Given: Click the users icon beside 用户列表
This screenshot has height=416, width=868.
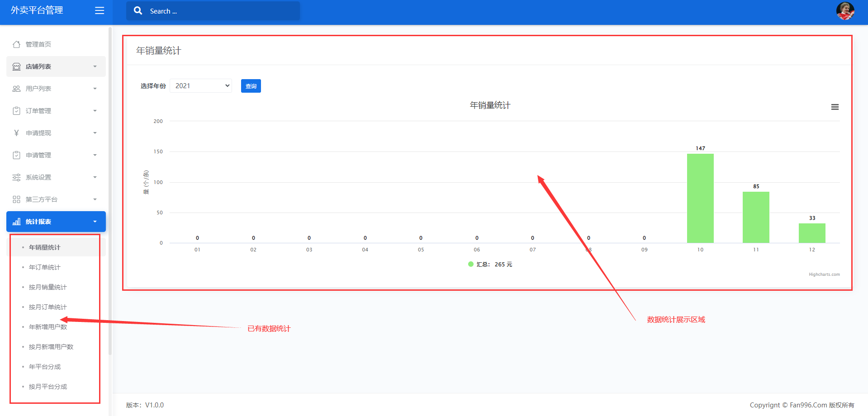Looking at the screenshot, I should (x=17, y=89).
